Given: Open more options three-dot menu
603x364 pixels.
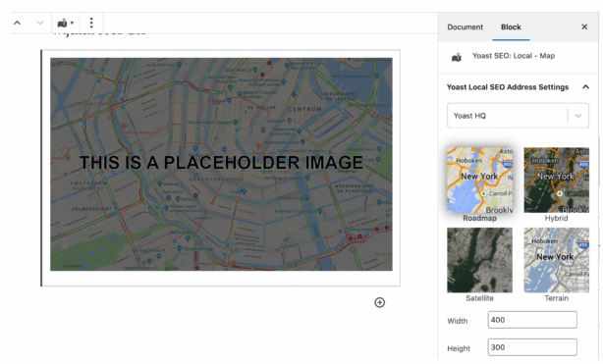Looking at the screenshot, I should click(x=91, y=24).
